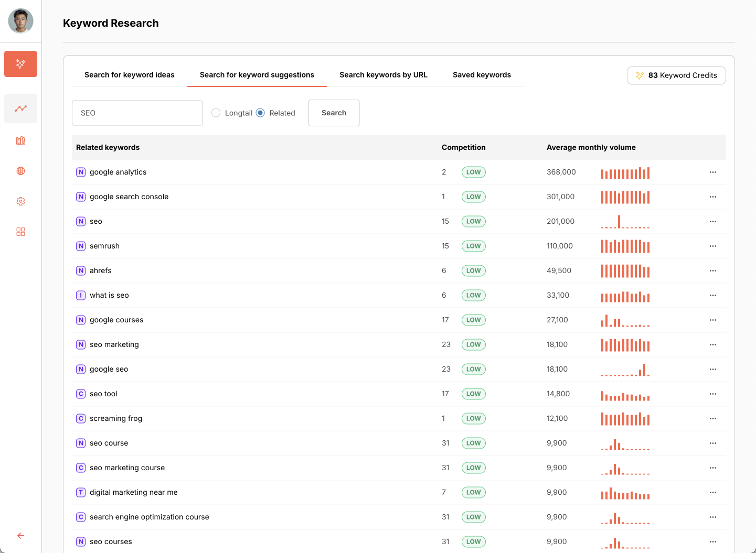Open more options for seo marketing row
756x553 pixels.
[x=712, y=344]
